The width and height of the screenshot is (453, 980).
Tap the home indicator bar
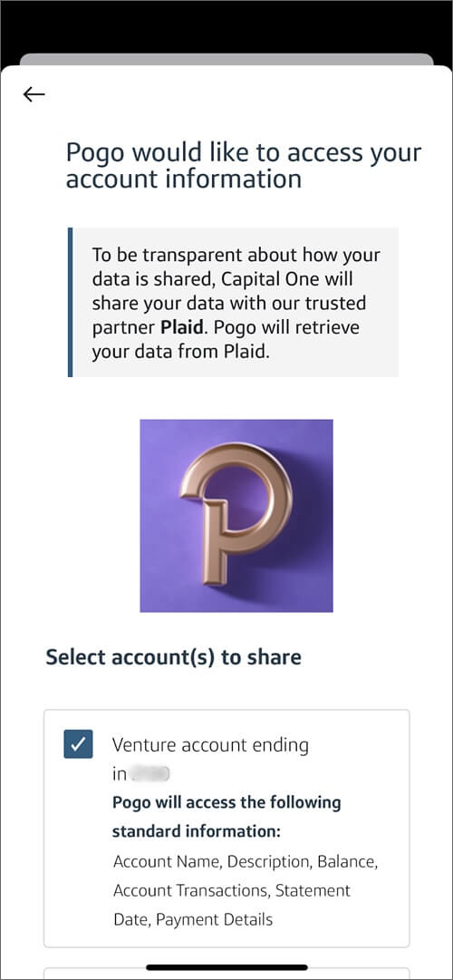coord(226,967)
